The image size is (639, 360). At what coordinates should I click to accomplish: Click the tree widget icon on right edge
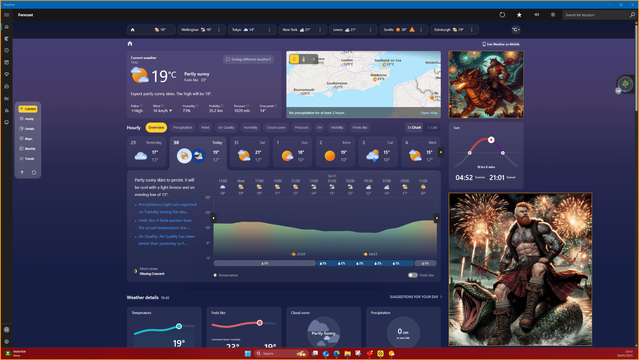click(x=625, y=84)
